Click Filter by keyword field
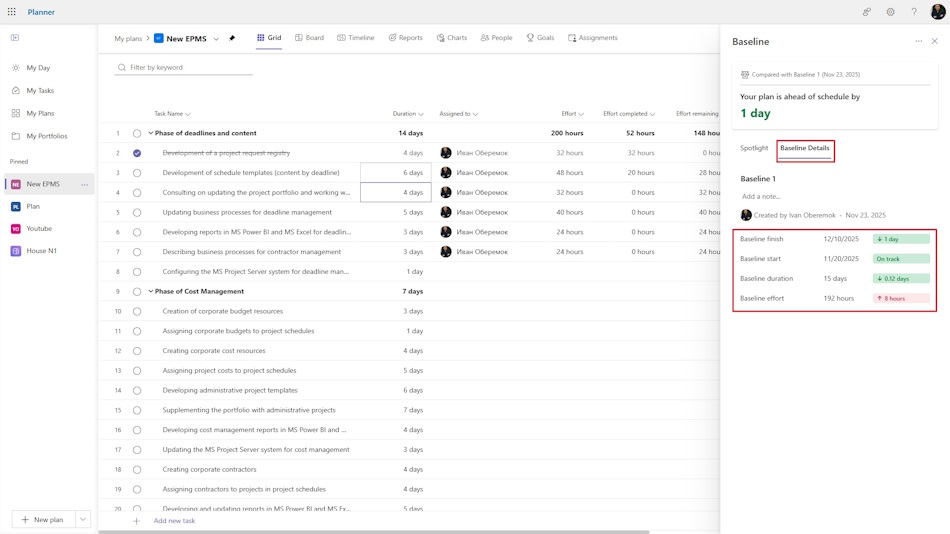This screenshot has width=950, height=534. click(x=184, y=67)
